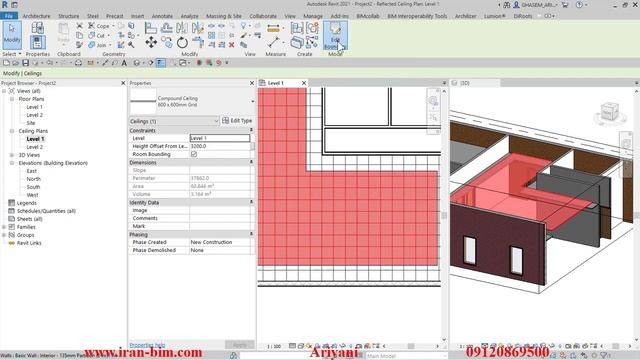Screen dimensions: 640x360
Task: Toggle the Room Bounding checkbox
Action: coord(194,154)
